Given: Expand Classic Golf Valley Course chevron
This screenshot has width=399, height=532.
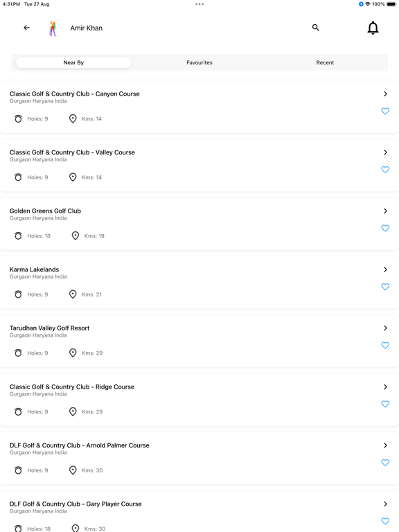Looking at the screenshot, I should (x=385, y=152).
